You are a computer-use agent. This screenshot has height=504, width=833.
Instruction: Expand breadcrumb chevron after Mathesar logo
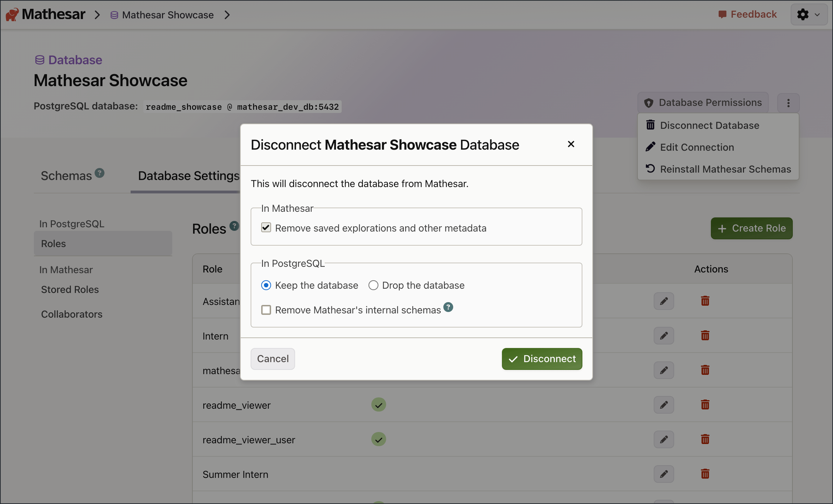[97, 15]
